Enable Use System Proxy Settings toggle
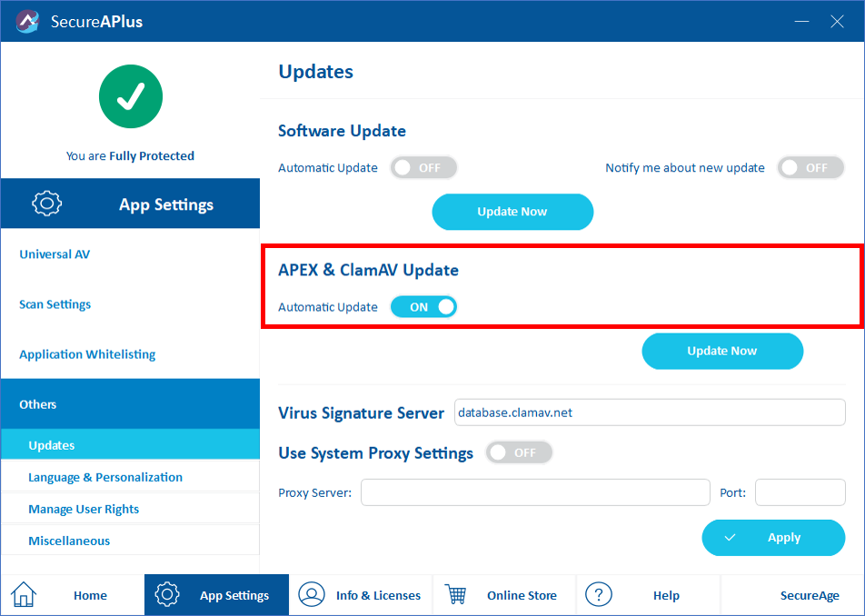This screenshot has width=865, height=616. [519, 452]
